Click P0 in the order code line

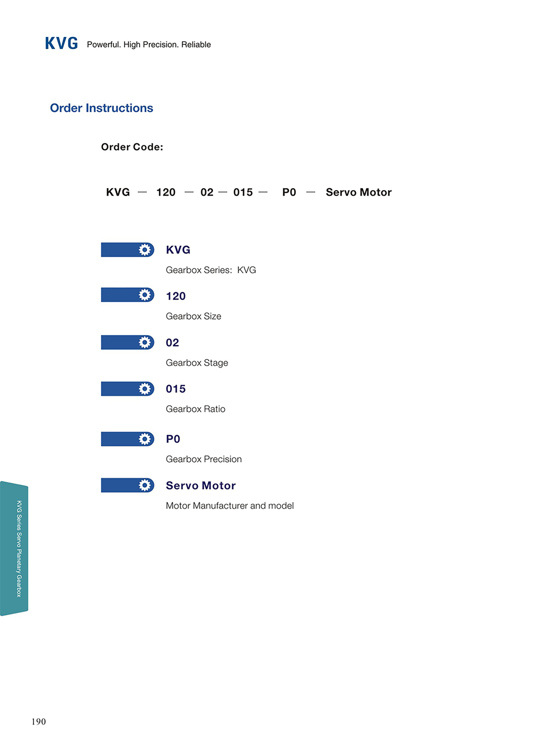coord(289,192)
